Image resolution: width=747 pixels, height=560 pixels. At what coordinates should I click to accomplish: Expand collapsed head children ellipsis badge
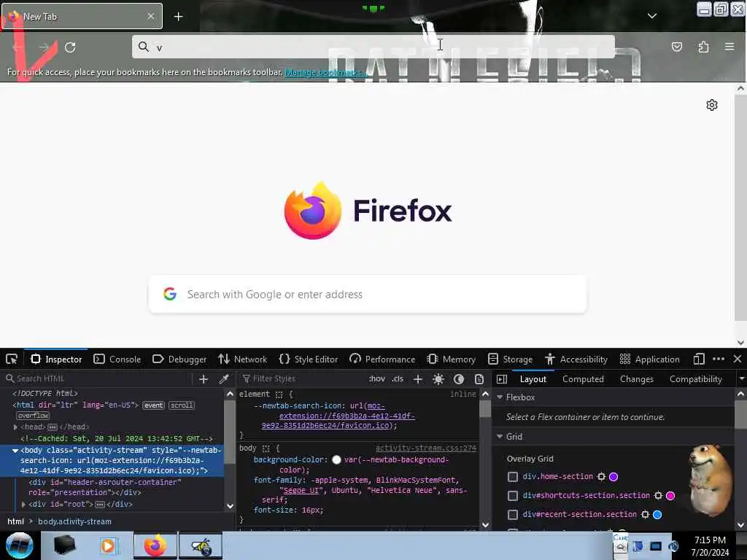53,427
